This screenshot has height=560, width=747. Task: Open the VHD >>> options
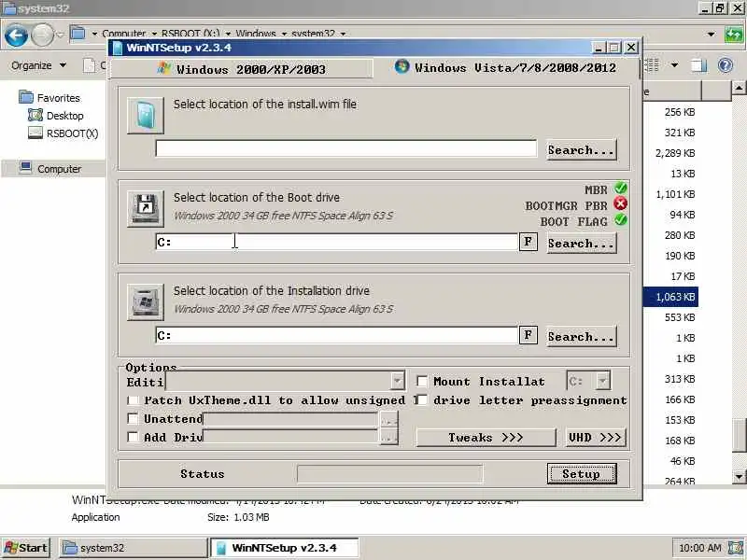point(596,437)
